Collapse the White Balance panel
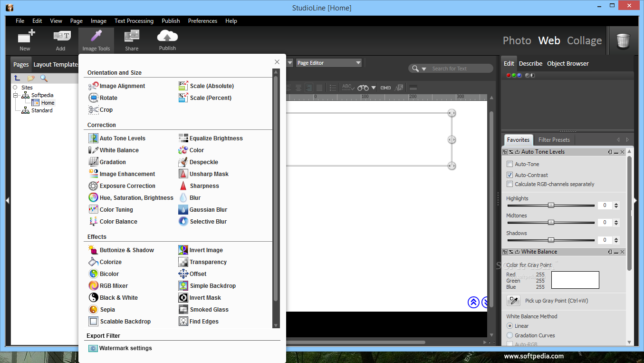 click(616, 252)
